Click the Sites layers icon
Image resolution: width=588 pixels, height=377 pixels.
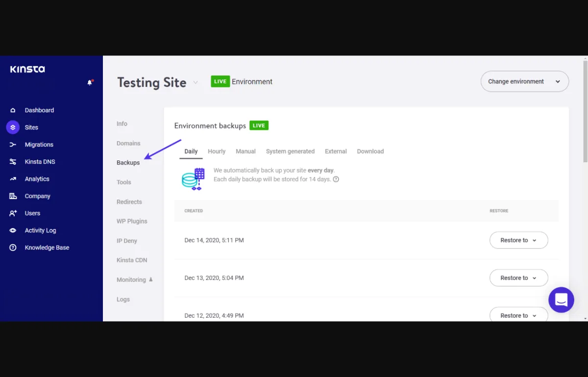pyautogui.click(x=13, y=127)
